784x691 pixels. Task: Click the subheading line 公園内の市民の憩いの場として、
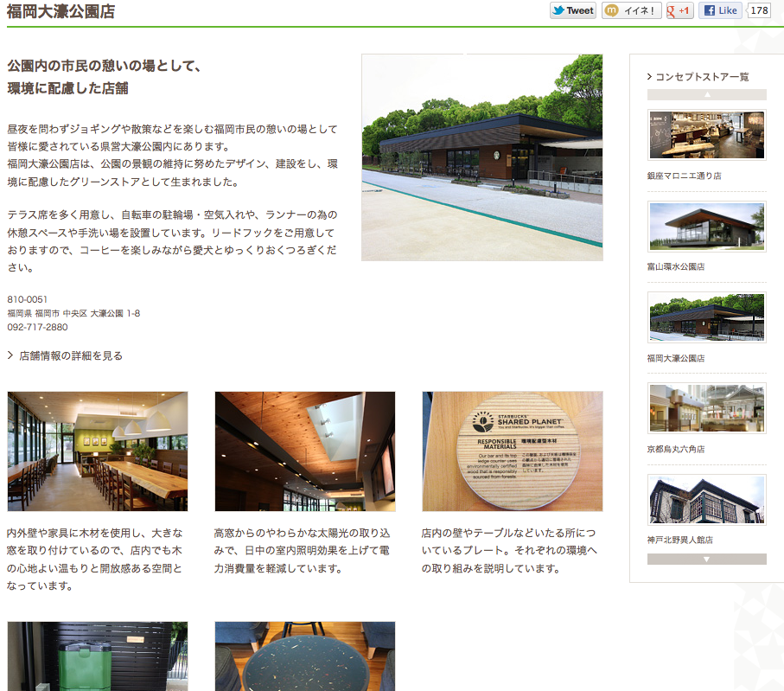click(x=104, y=66)
